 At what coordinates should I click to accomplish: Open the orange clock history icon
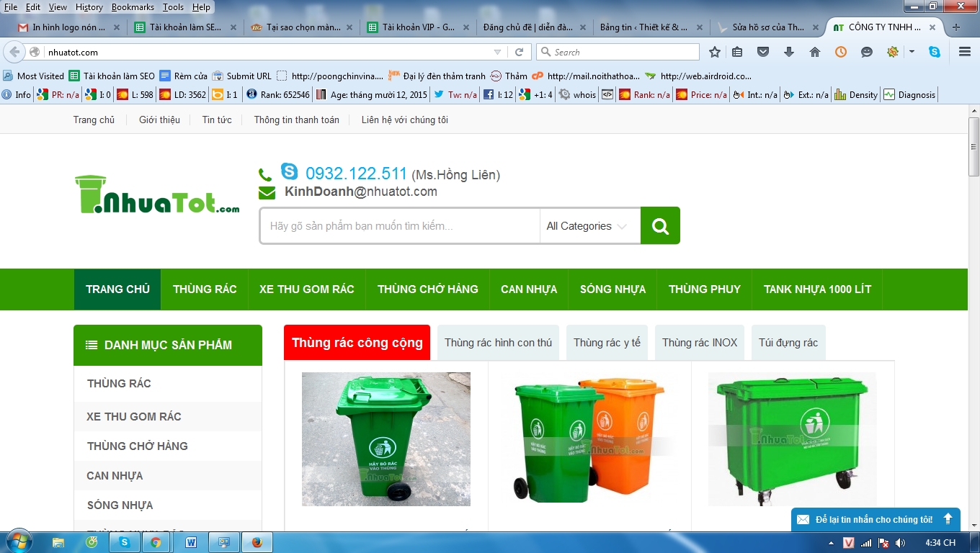[x=841, y=52]
